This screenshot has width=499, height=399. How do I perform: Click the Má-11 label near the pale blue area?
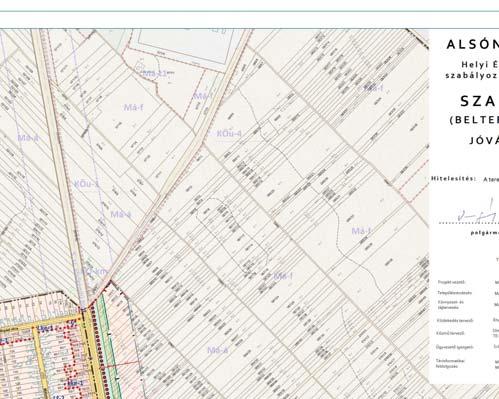click(x=155, y=73)
